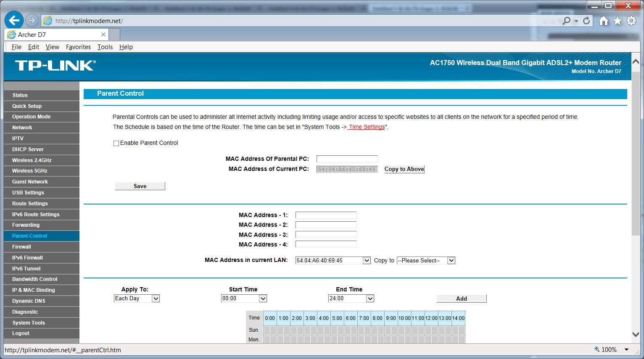The image size is (644, 359).
Task: Open the browser Home icon
Action: pyautogui.click(x=604, y=21)
